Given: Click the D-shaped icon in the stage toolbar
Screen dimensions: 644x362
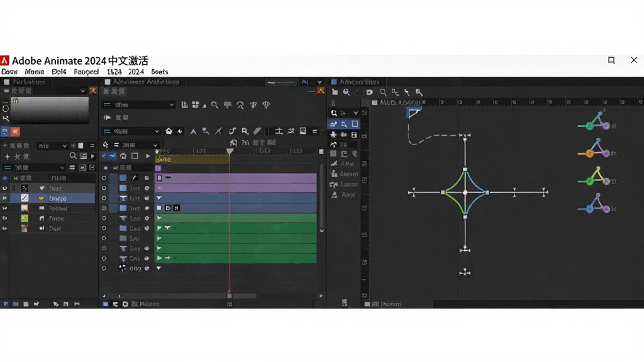Looking at the screenshot, I should [369, 92].
